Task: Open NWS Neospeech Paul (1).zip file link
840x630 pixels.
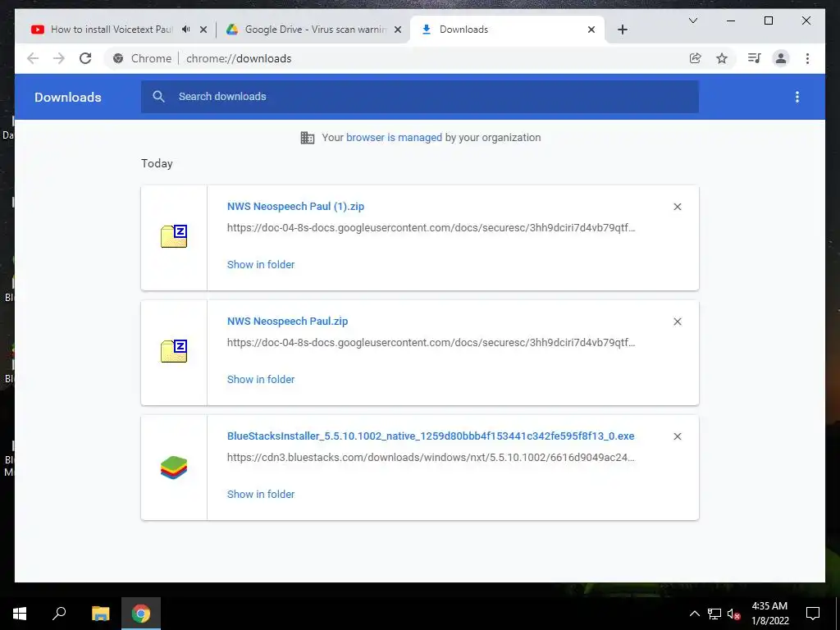Action: click(x=295, y=206)
